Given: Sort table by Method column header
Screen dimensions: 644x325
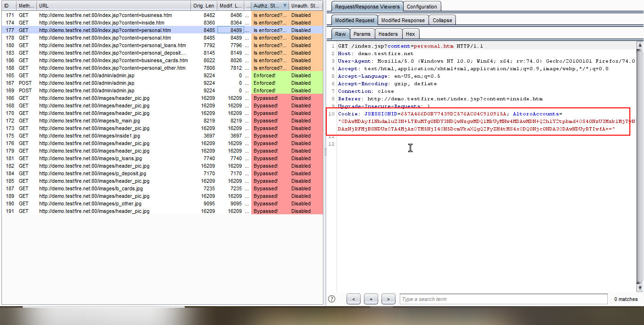Looking at the screenshot, I should coord(26,6).
